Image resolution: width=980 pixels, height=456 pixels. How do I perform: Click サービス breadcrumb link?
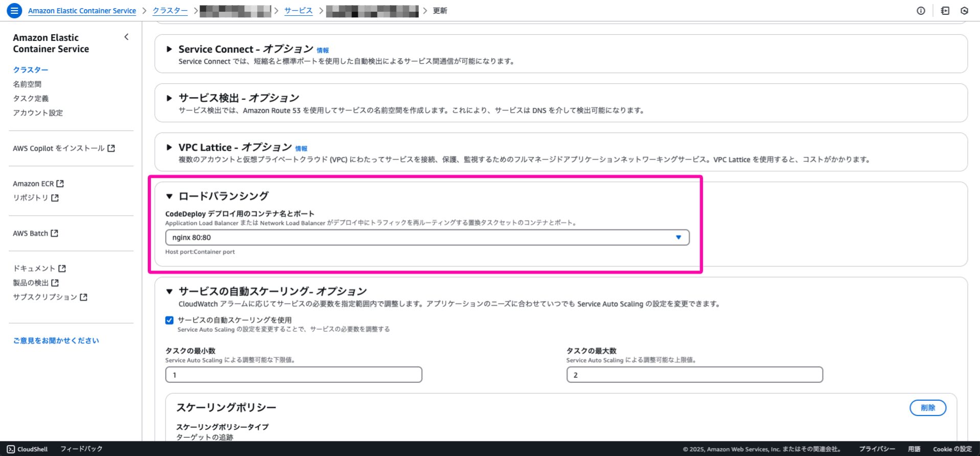[x=298, y=11]
